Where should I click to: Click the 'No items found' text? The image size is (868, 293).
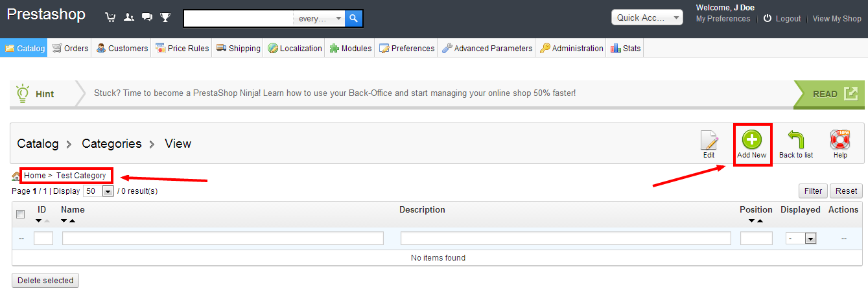[x=438, y=257]
